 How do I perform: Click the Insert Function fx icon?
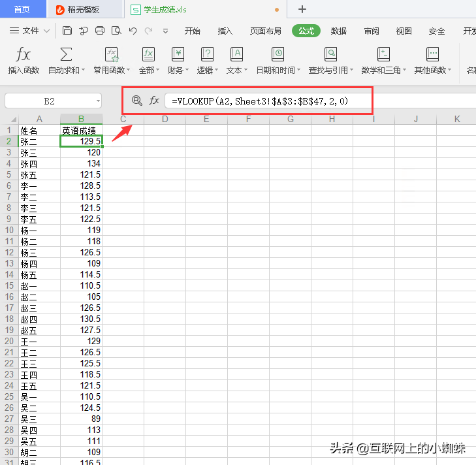23,55
